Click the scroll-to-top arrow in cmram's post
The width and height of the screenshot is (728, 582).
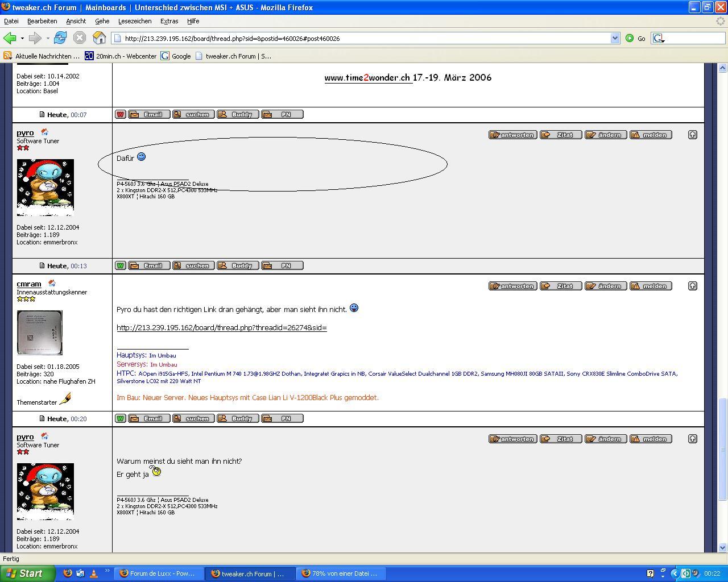coord(692,286)
